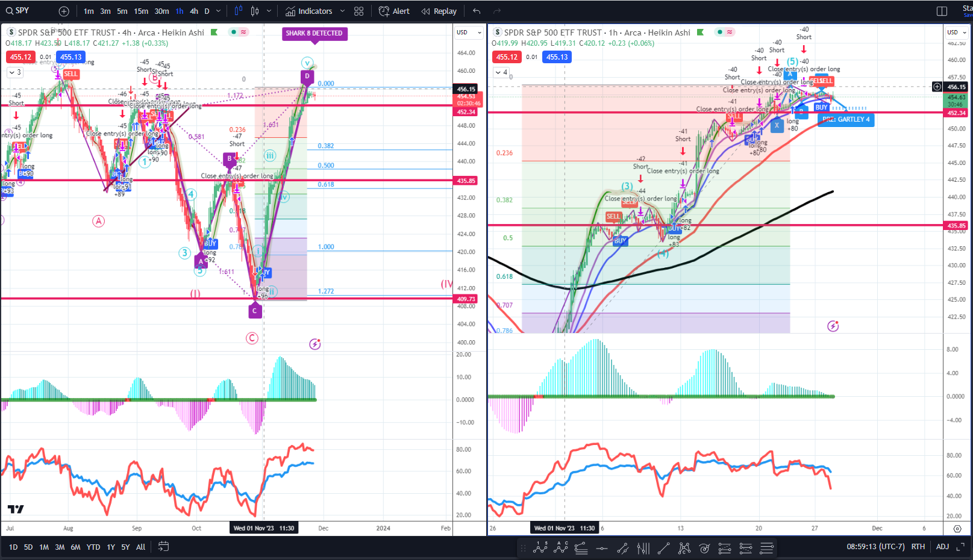Select the 5Y date range

(125, 547)
